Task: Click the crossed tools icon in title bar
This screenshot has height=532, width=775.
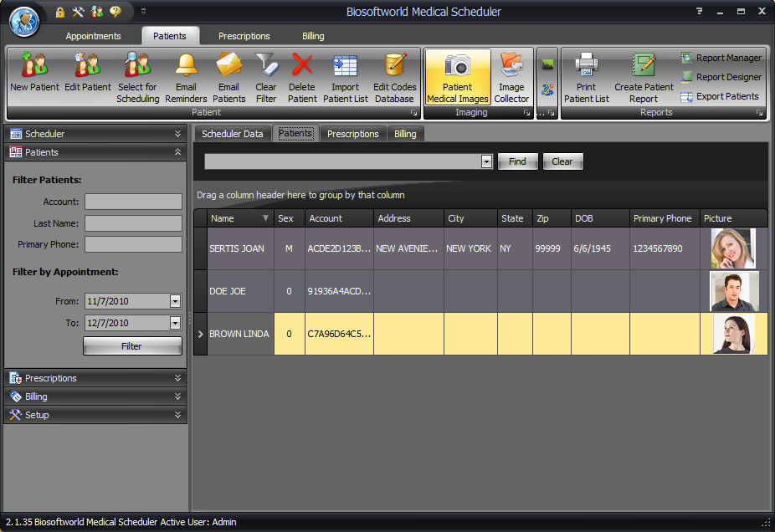Action: (x=78, y=12)
